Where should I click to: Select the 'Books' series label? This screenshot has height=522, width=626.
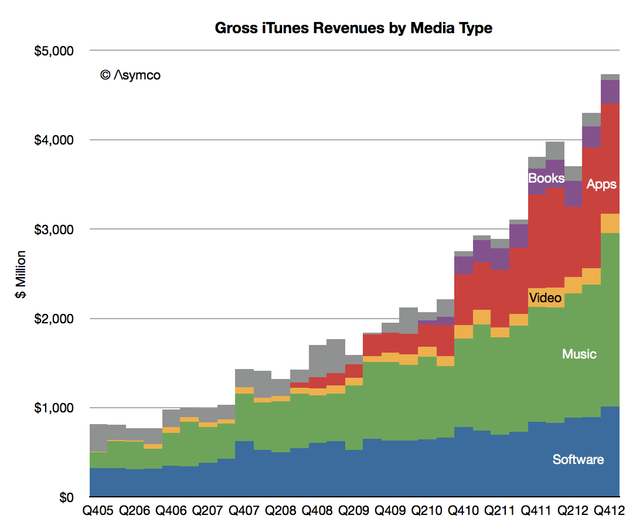tap(546, 178)
